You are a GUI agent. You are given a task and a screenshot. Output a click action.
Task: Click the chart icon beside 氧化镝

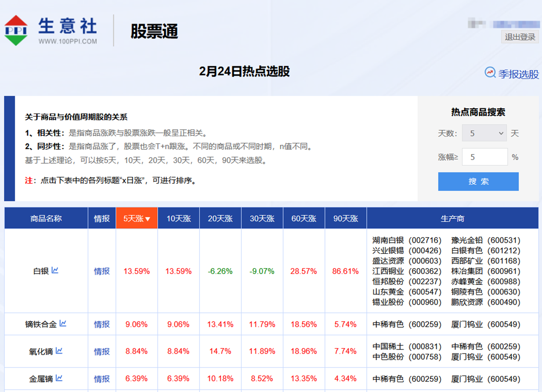59,350
